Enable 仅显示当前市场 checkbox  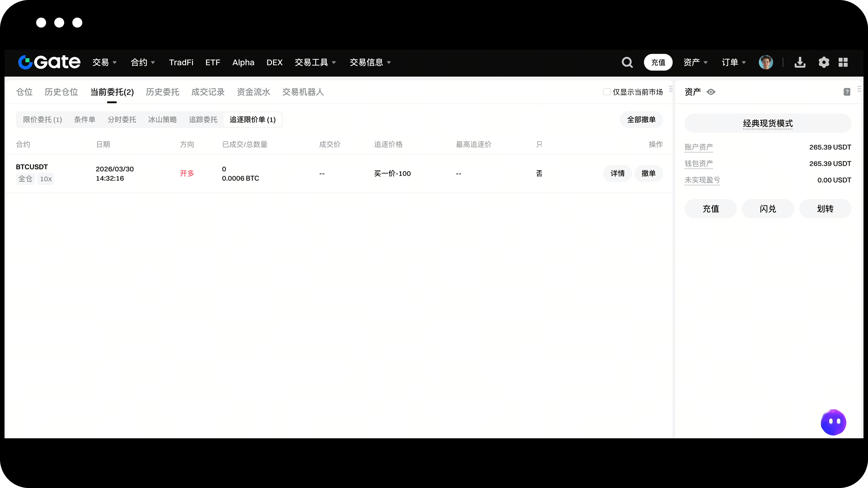(x=606, y=92)
